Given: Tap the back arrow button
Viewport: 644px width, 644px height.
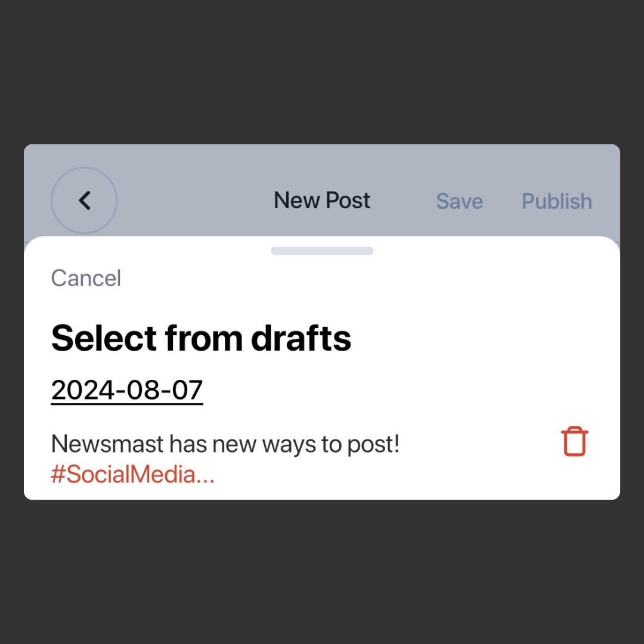Looking at the screenshot, I should pos(84,200).
